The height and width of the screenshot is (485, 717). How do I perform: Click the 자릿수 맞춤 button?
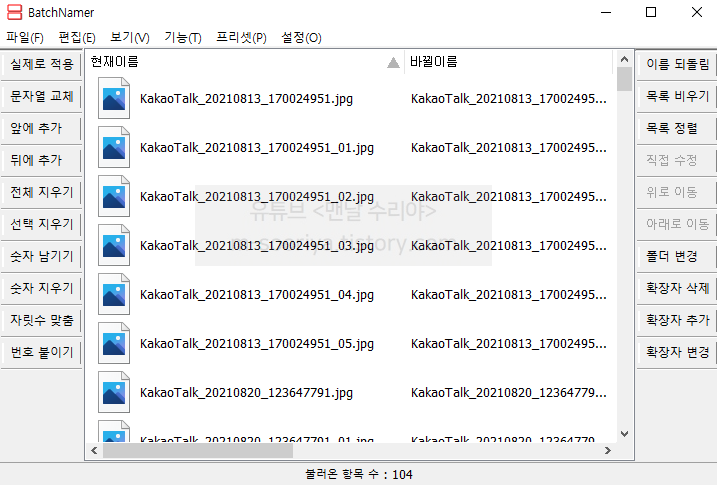pyautogui.click(x=41, y=320)
